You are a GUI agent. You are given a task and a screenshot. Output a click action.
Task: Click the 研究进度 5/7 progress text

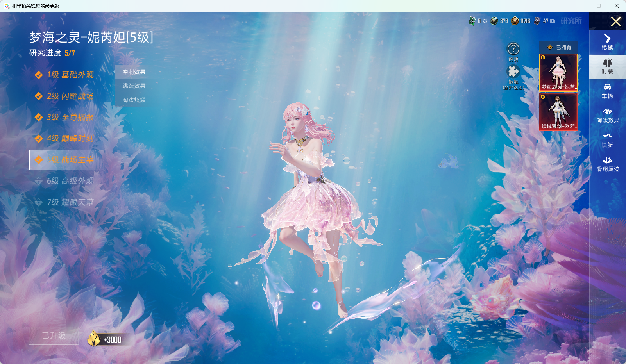(52, 53)
